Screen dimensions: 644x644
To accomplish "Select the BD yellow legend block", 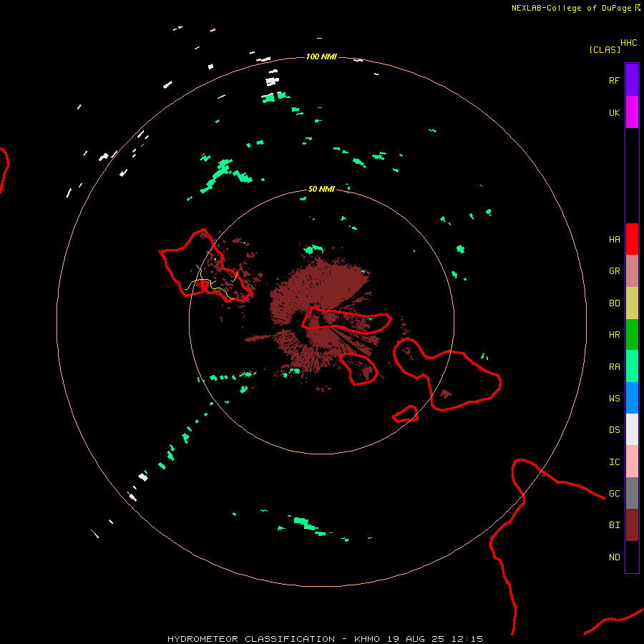I will 632,303.
